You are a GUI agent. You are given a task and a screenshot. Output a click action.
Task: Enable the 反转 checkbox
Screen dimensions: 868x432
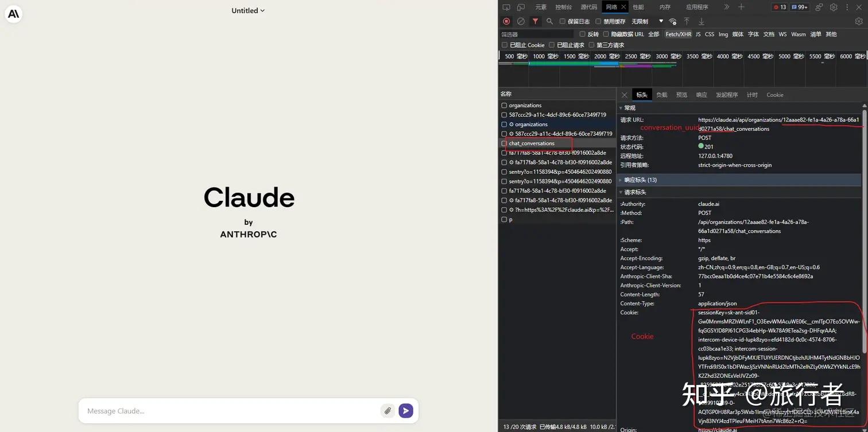coord(582,34)
